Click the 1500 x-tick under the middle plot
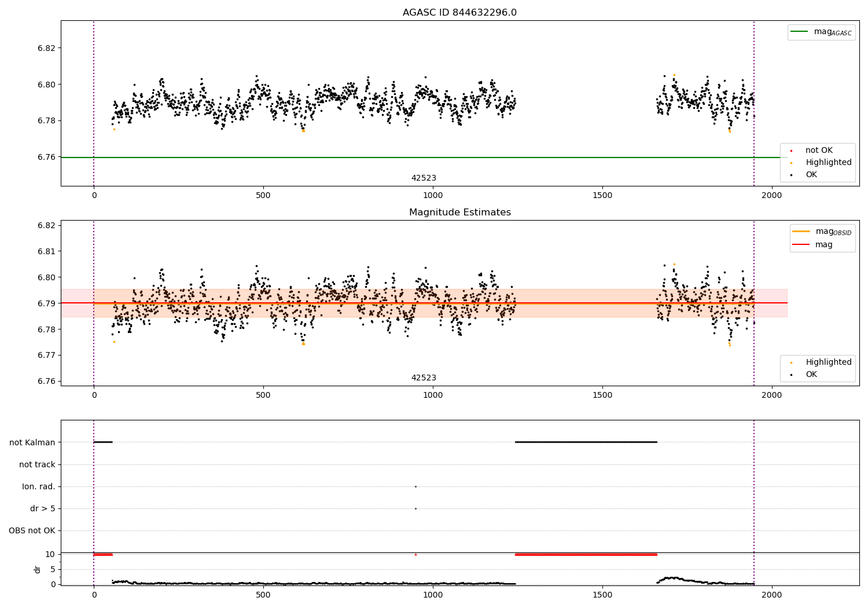This screenshot has height=608, width=868. point(602,395)
